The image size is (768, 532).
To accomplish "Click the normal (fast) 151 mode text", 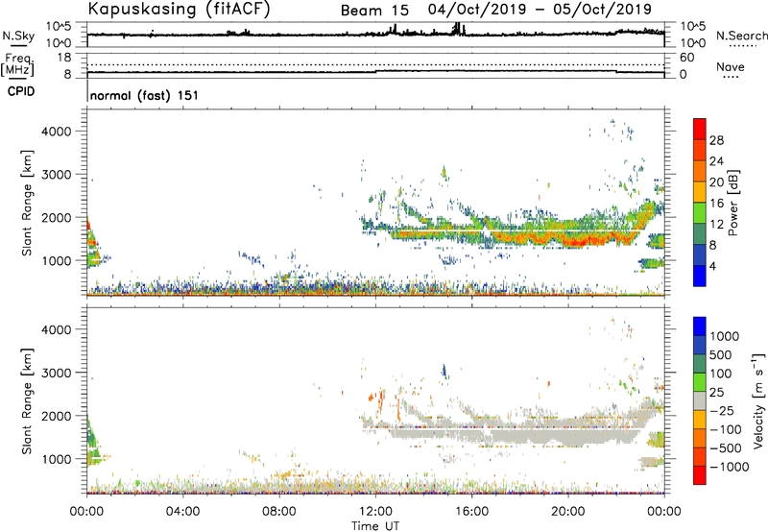I will pos(145,95).
